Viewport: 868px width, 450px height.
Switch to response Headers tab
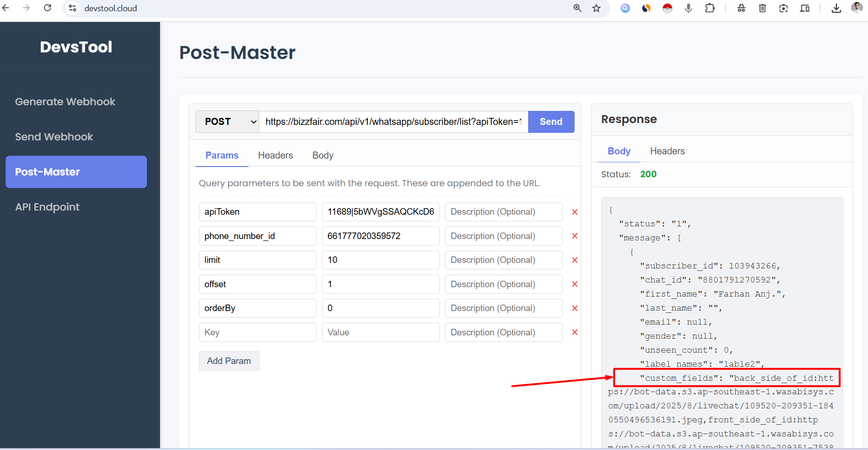tap(667, 151)
